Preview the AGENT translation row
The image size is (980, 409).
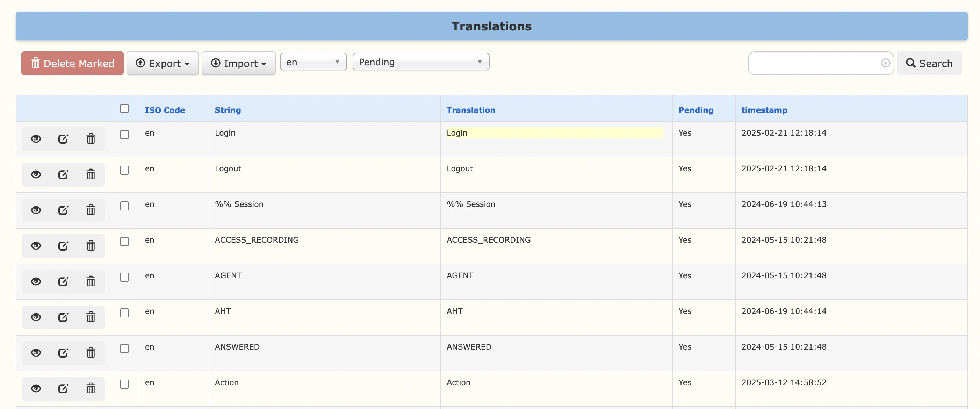coord(36,281)
